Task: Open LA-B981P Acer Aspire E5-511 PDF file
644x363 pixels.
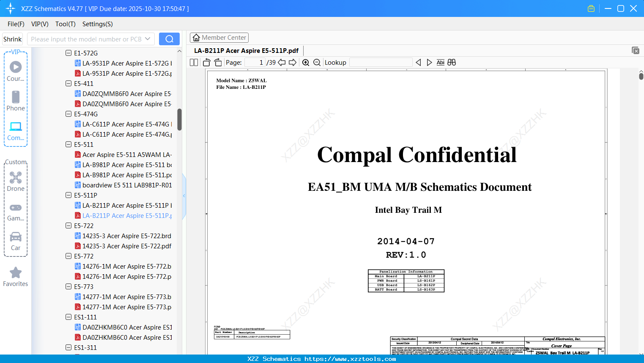Action: point(123,175)
